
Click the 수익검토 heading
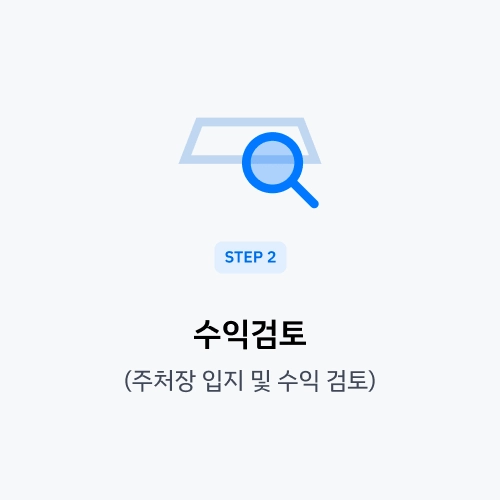tap(250, 334)
